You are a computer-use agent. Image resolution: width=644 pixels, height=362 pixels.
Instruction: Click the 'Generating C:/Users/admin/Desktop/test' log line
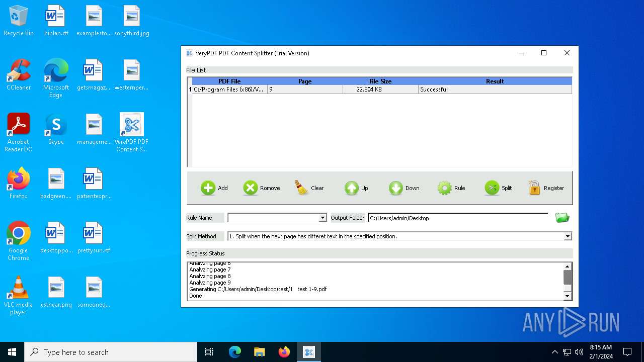coord(258,289)
